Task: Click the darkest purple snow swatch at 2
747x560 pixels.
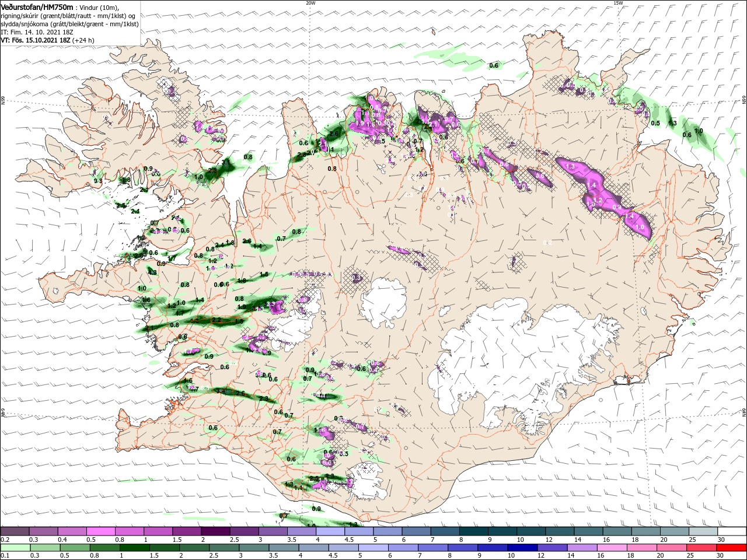Action: 215,531
